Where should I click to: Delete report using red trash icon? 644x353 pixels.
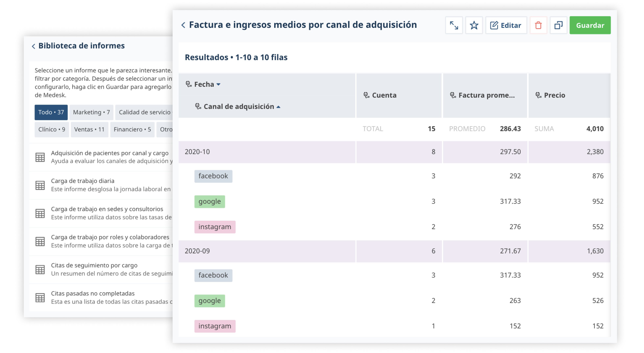point(538,25)
